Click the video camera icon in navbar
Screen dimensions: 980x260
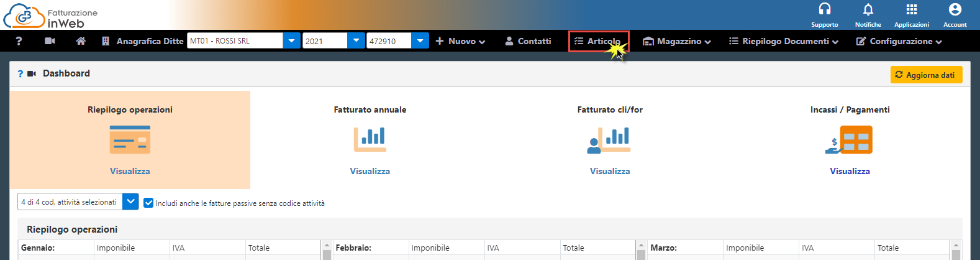pyautogui.click(x=50, y=41)
